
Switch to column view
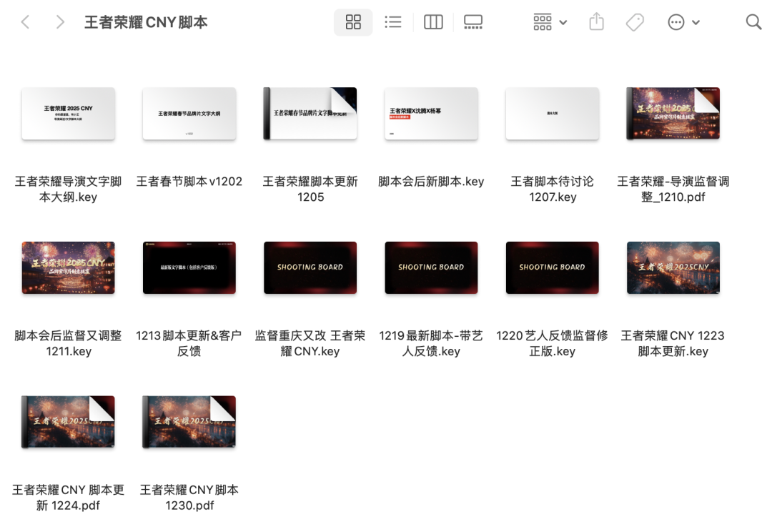(x=433, y=22)
